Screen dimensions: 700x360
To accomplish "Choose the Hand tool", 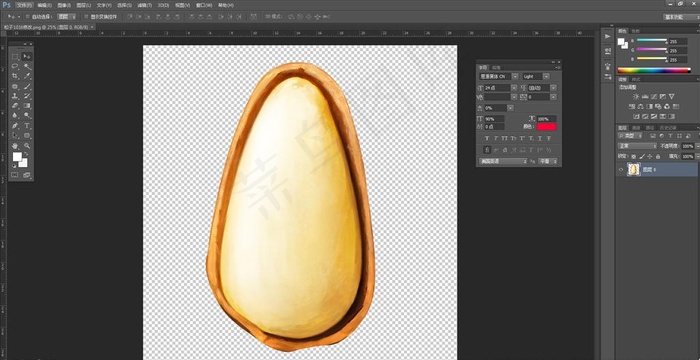I will 15,146.
